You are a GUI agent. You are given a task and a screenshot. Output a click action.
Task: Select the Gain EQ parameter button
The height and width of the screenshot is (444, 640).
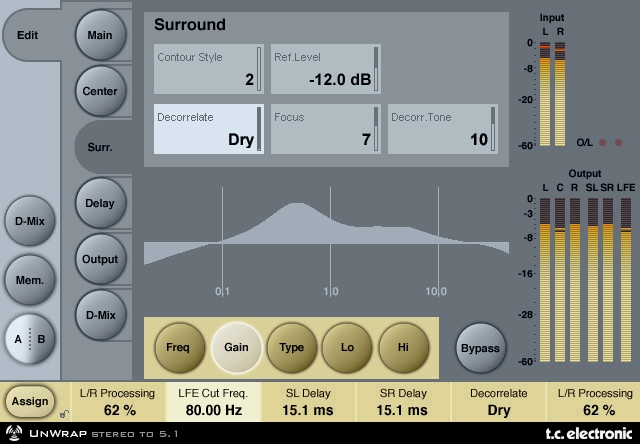click(x=236, y=348)
